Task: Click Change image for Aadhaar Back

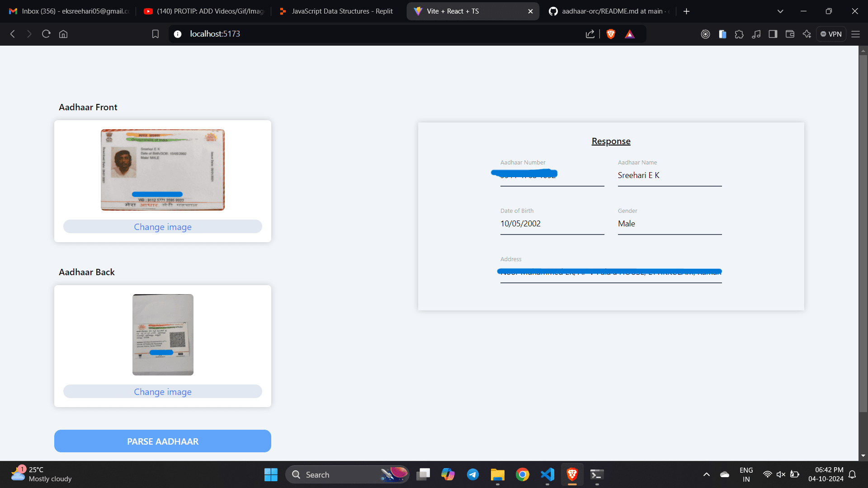Action: [163, 391]
